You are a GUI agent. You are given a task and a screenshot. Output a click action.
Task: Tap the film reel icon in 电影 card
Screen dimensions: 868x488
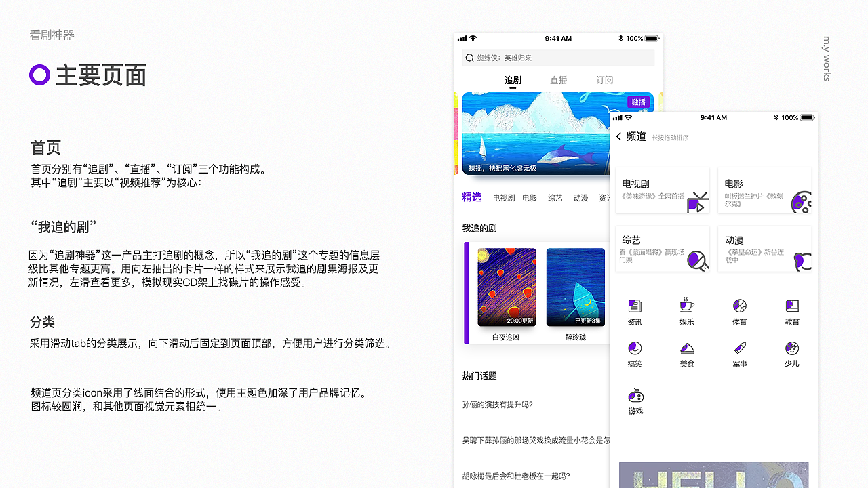pyautogui.click(x=802, y=202)
